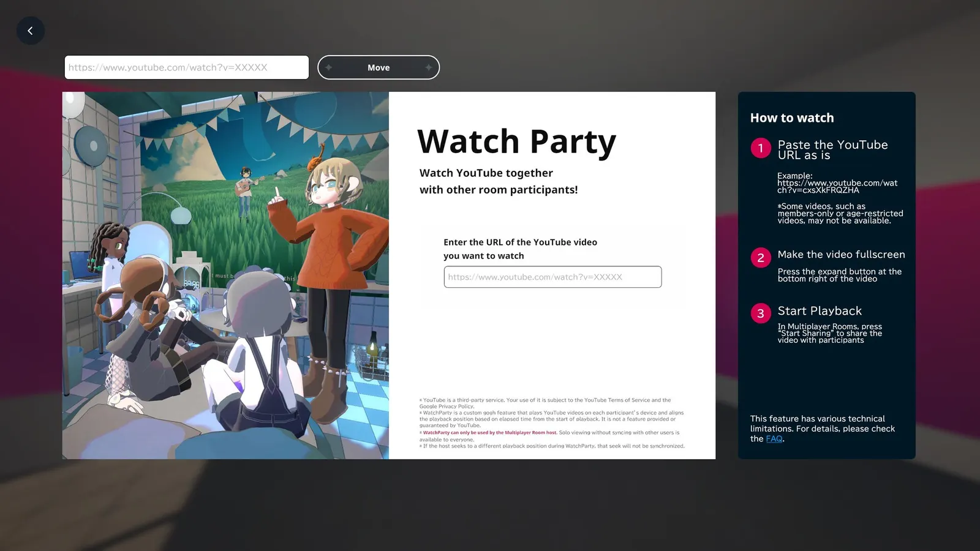Click the Watch Party illustration image
This screenshot has height=551, width=980.
coord(225,275)
